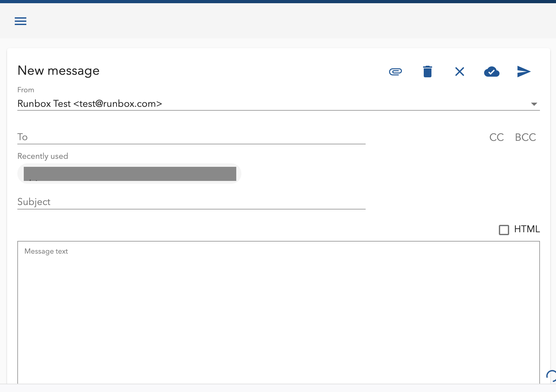Select the paperclip to add attachments
The width and height of the screenshot is (556, 392).
pyautogui.click(x=395, y=72)
